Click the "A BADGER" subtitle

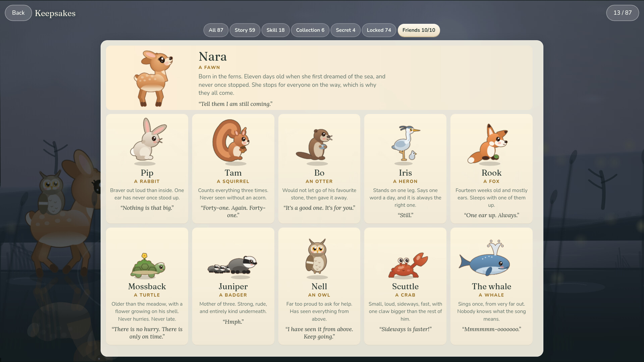(233, 295)
